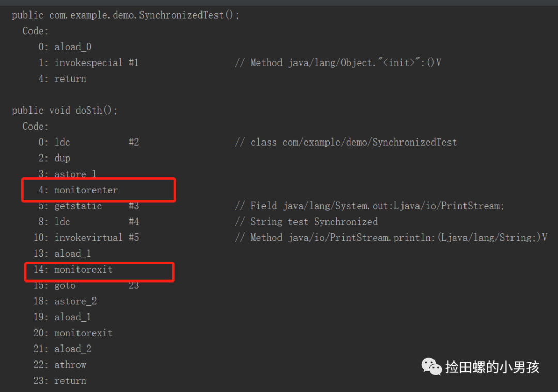The height and width of the screenshot is (392, 558).
Task: Click the class com/example/demo/SynchronizedTest comment
Action: coord(346,143)
